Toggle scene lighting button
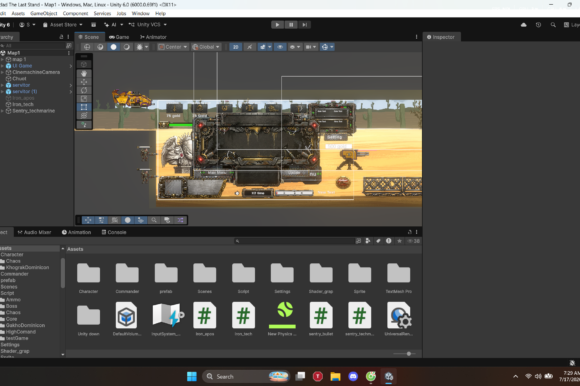This screenshot has width=580, height=386. pyautogui.click(x=250, y=47)
